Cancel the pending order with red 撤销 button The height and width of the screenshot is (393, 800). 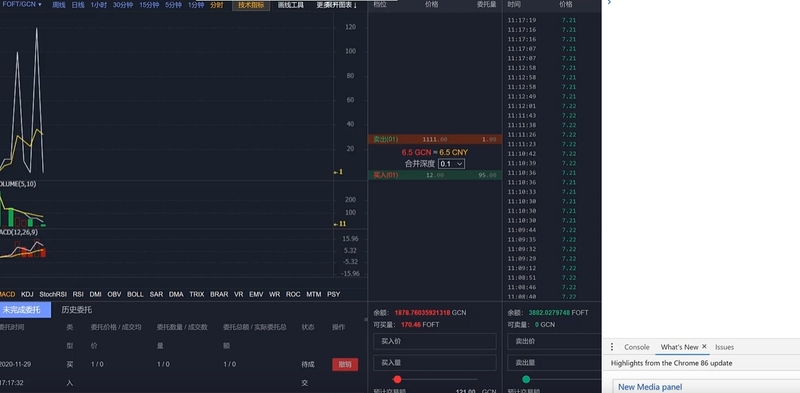345,364
